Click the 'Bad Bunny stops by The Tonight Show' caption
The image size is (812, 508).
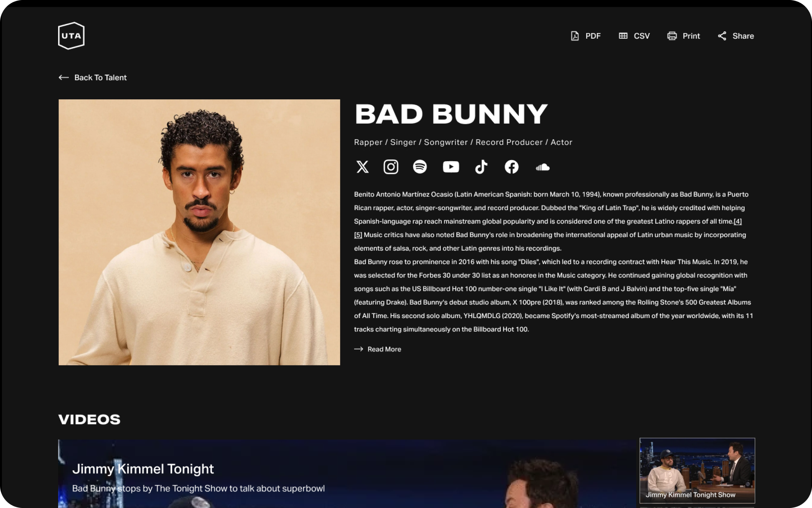point(198,488)
